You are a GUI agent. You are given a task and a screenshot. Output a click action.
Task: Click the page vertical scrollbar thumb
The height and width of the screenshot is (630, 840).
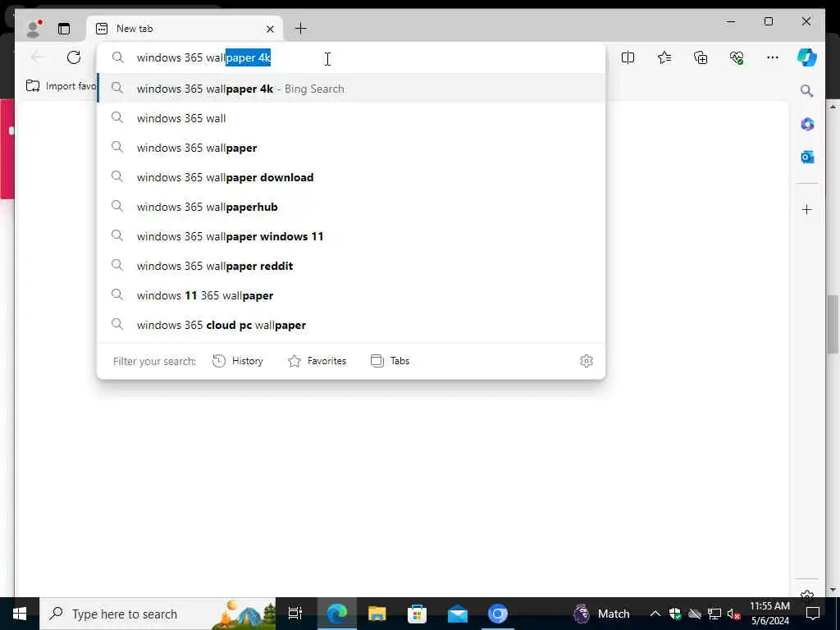pyautogui.click(x=832, y=324)
